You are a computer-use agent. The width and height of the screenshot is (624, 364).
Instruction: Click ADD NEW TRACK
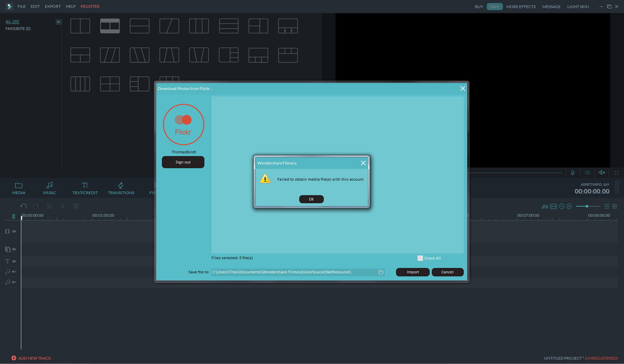point(31,358)
